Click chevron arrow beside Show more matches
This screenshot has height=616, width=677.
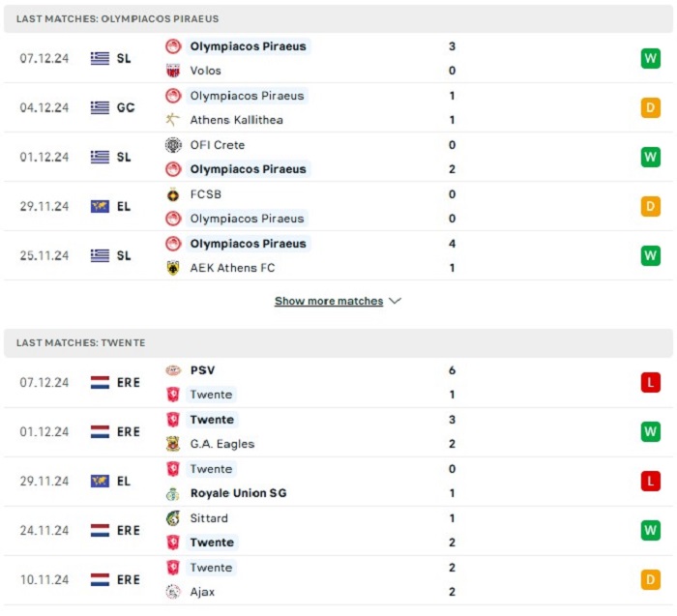point(395,301)
